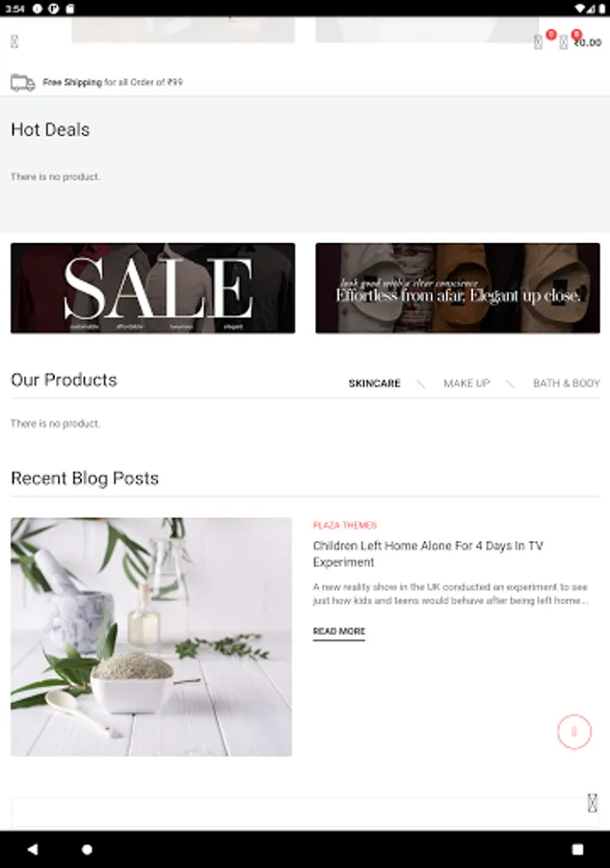This screenshot has width=610, height=868.
Task: Open the hamburger menu icon at top left
Action: coord(14,41)
